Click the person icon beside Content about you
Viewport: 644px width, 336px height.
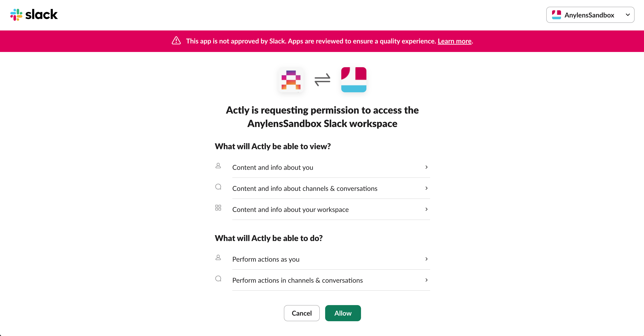point(218,166)
